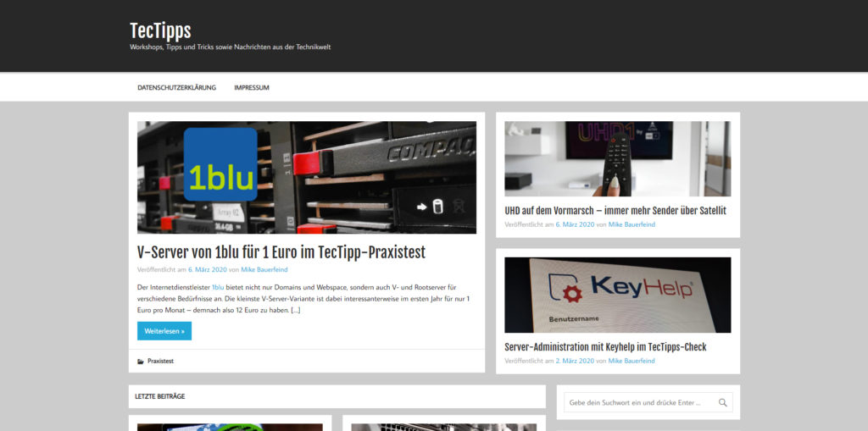Open the V-Server von 1blu article title

(x=281, y=252)
